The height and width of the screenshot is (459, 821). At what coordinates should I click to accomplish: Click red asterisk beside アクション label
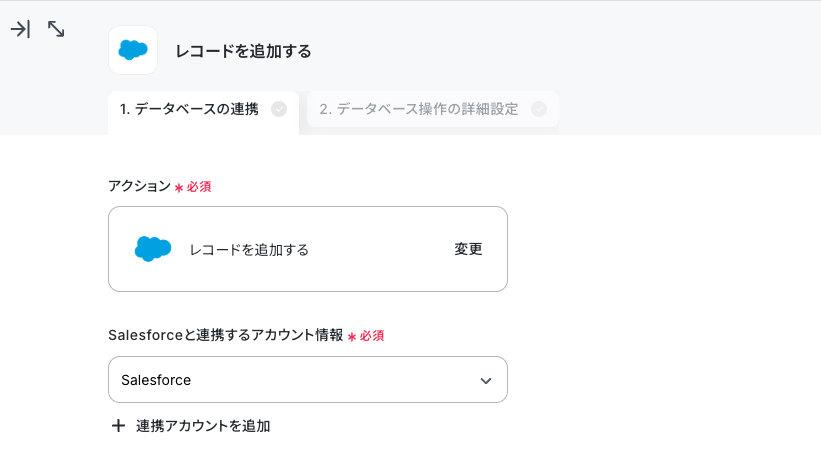(x=179, y=187)
